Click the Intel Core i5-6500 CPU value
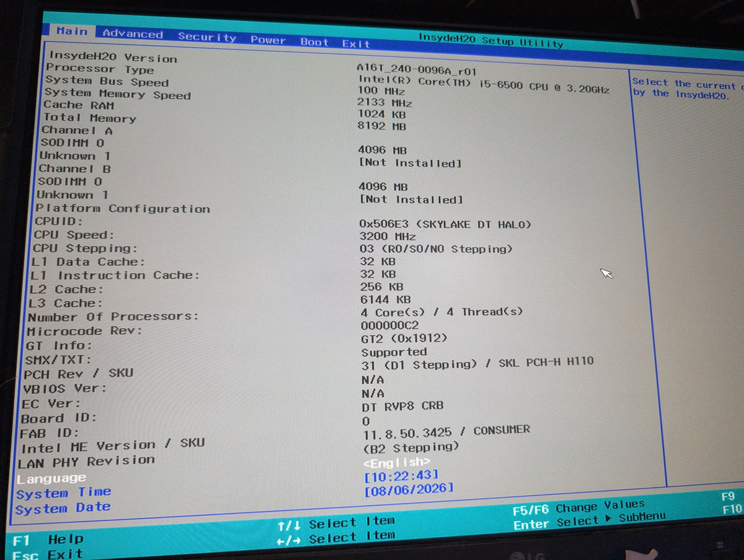 [484, 84]
